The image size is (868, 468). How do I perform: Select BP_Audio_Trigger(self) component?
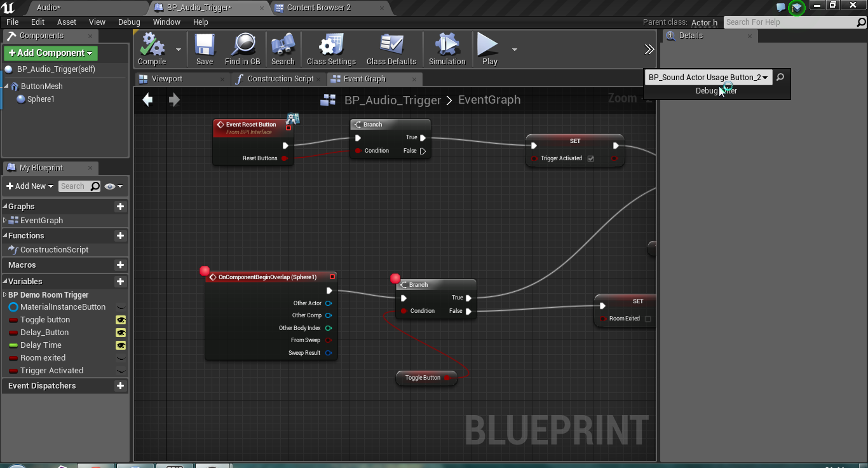(56, 69)
